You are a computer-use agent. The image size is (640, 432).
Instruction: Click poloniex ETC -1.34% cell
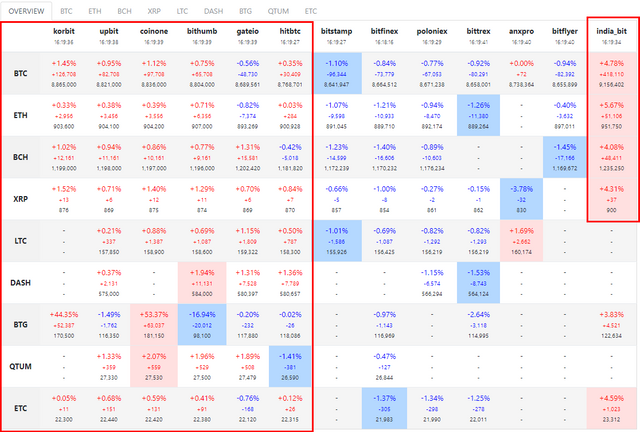pyautogui.click(x=432, y=408)
